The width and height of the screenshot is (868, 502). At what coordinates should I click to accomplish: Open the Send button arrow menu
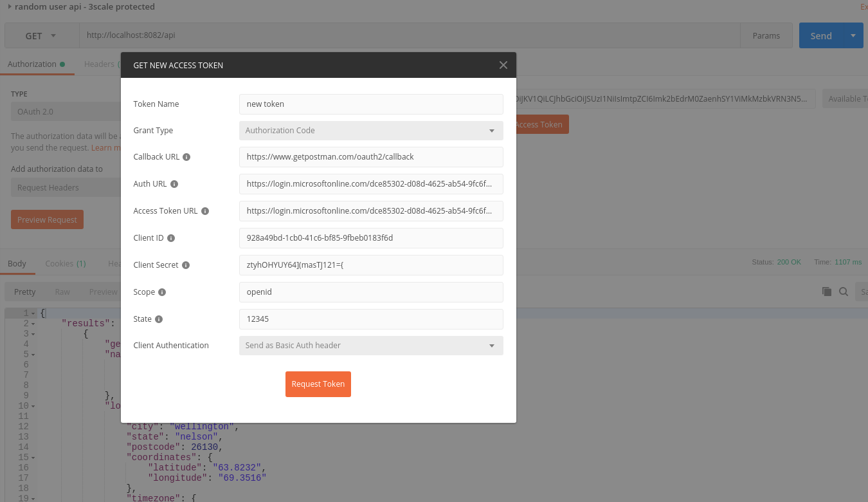click(x=853, y=36)
